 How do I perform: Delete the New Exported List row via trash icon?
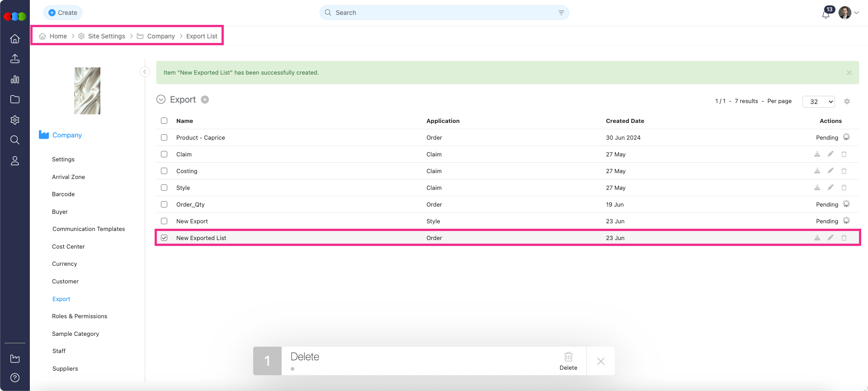844,238
